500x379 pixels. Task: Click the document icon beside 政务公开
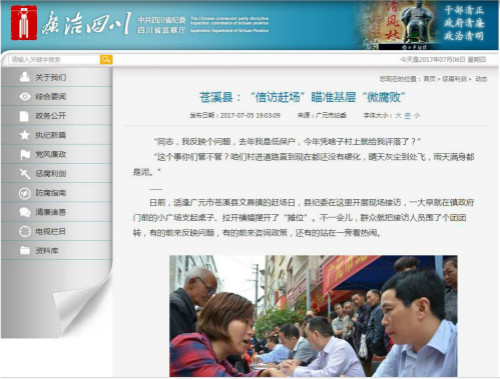point(24,116)
